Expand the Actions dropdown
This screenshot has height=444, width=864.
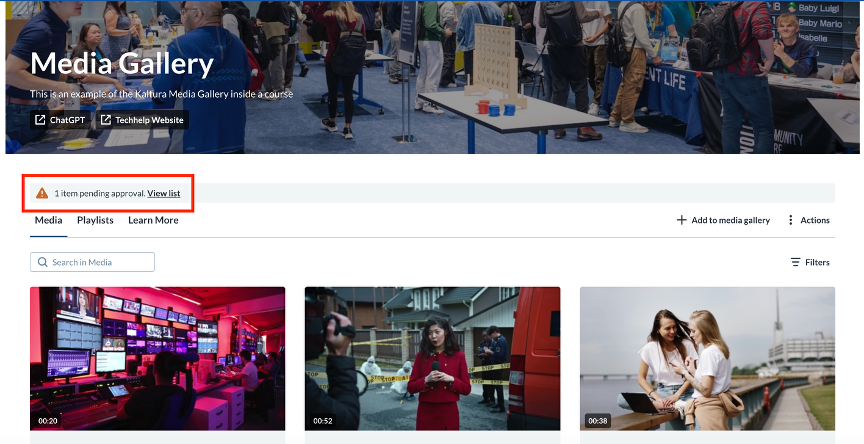click(x=808, y=220)
